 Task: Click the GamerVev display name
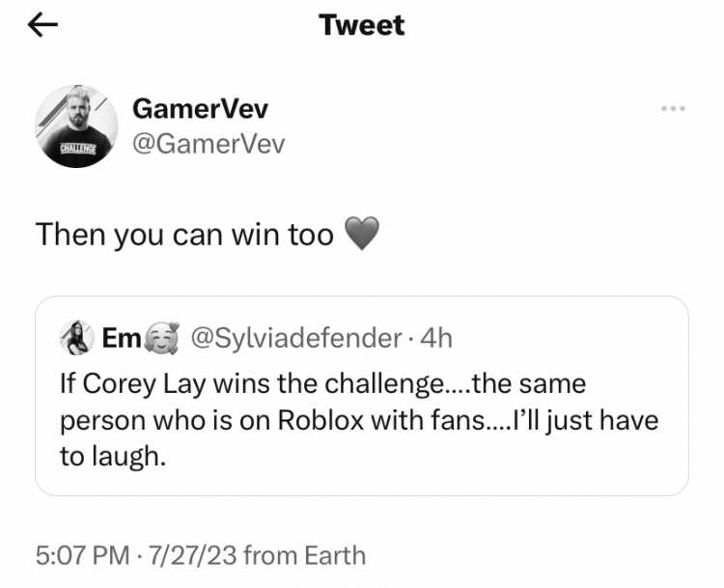[x=200, y=109]
